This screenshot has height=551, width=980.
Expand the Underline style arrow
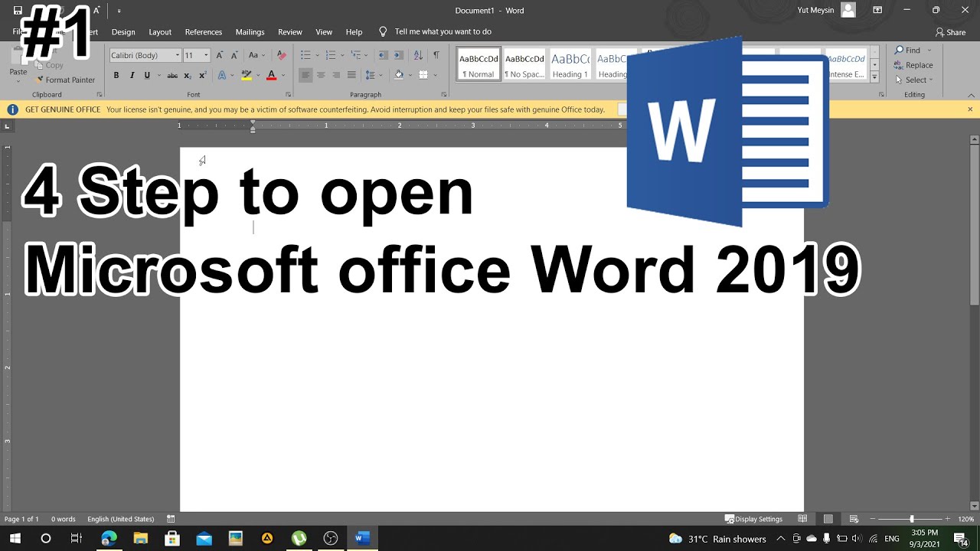158,75
